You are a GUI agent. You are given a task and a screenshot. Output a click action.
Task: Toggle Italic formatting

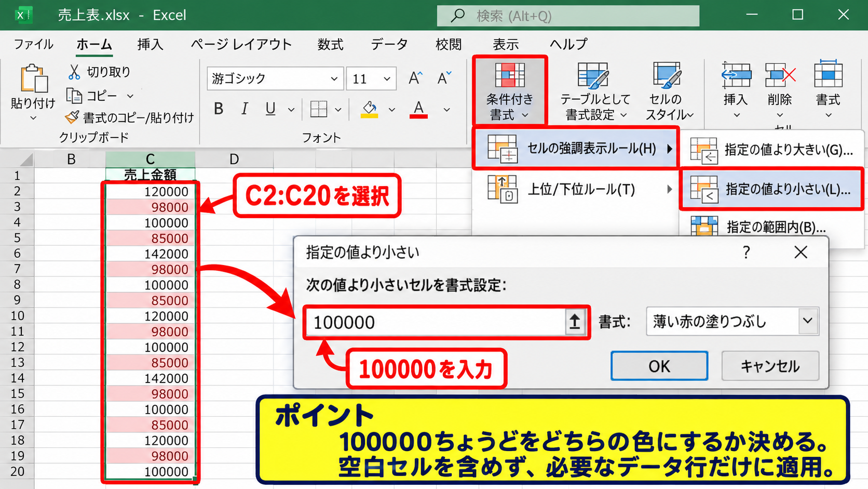(244, 109)
